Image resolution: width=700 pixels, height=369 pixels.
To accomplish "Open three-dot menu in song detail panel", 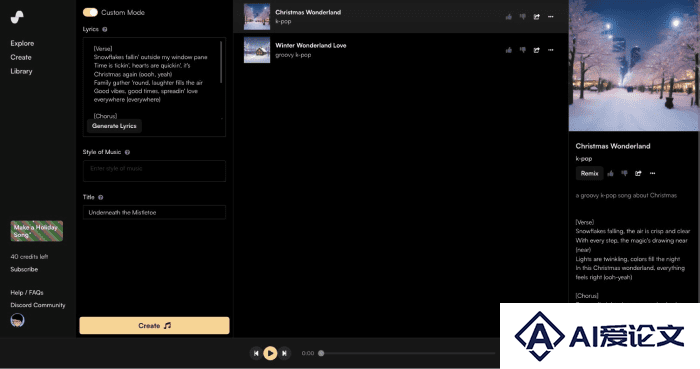I will tap(652, 173).
